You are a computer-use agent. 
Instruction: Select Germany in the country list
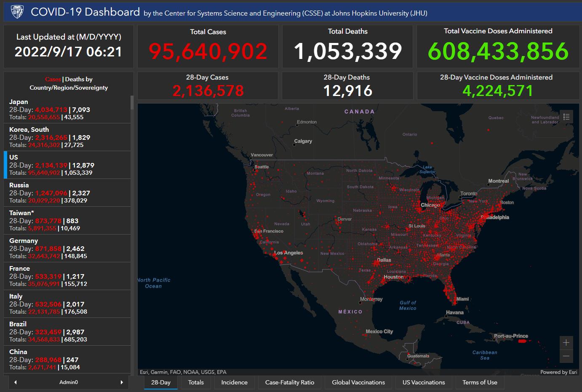point(67,248)
